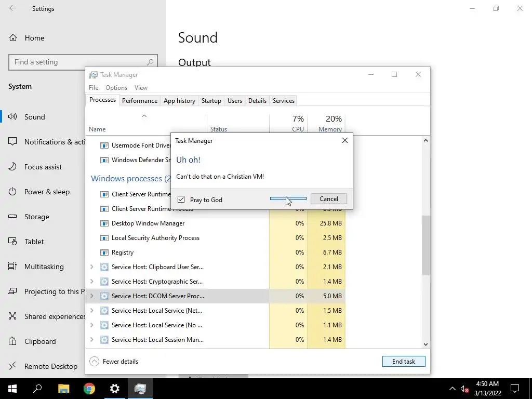Switch to the App history tab

click(x=179, y=101)
